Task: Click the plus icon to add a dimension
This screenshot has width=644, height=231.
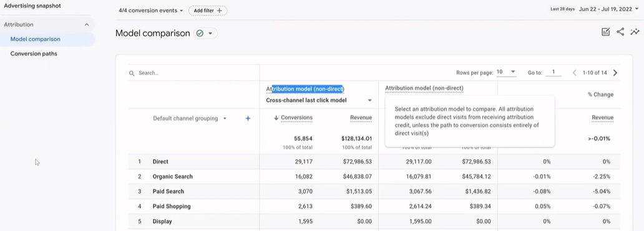Action: click(248, 119)
